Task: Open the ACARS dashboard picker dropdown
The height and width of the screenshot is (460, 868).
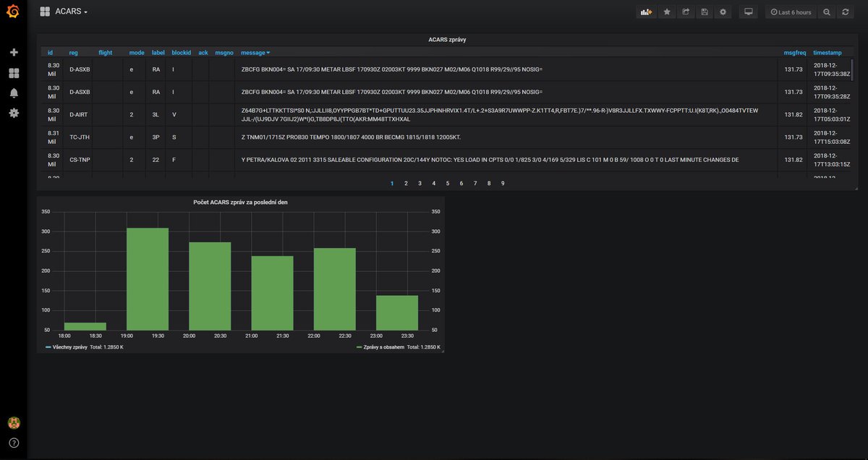Action: (64, 12)
